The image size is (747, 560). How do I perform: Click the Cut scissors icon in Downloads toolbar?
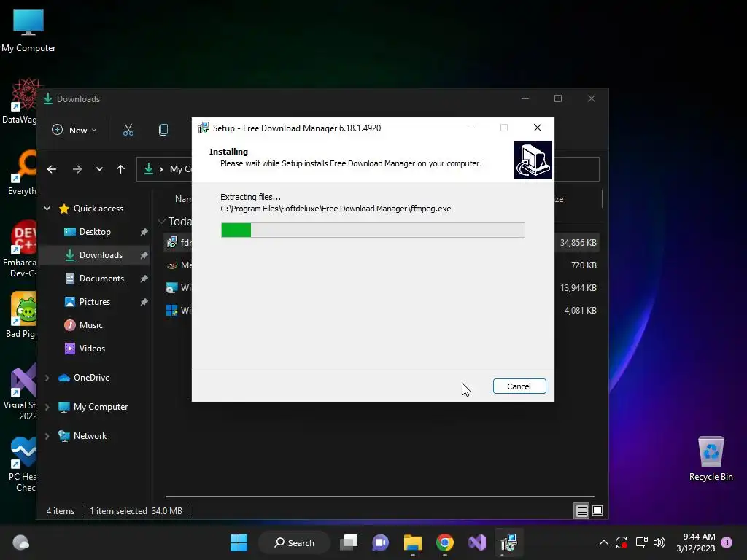[x=128, y=130]
